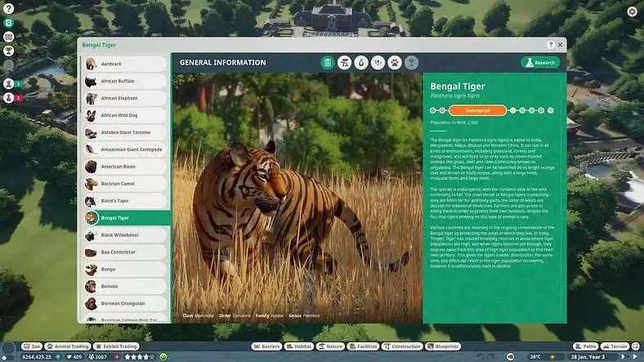Choose African Elephant from the list

click(x=125, y=99)
